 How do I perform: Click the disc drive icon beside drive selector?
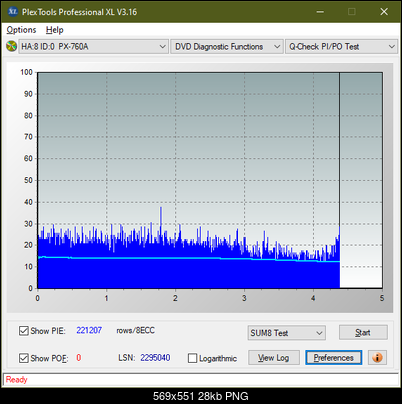(11, 46)
